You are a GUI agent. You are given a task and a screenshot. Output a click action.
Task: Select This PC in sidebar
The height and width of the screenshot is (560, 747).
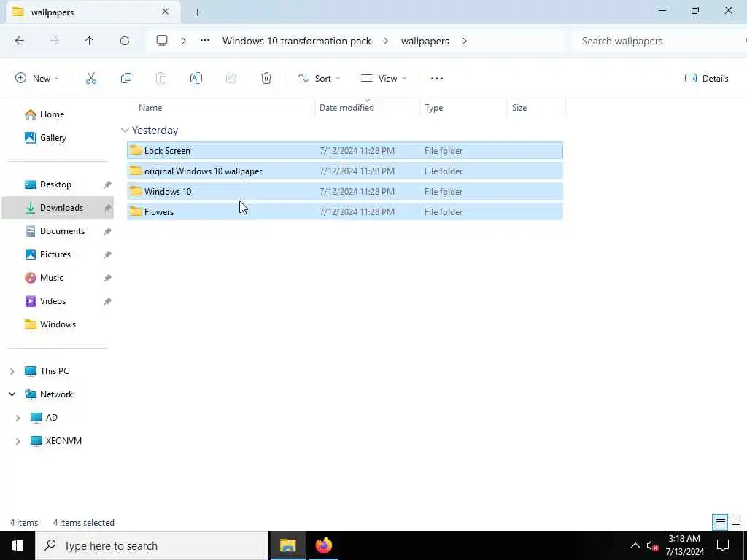54,371
